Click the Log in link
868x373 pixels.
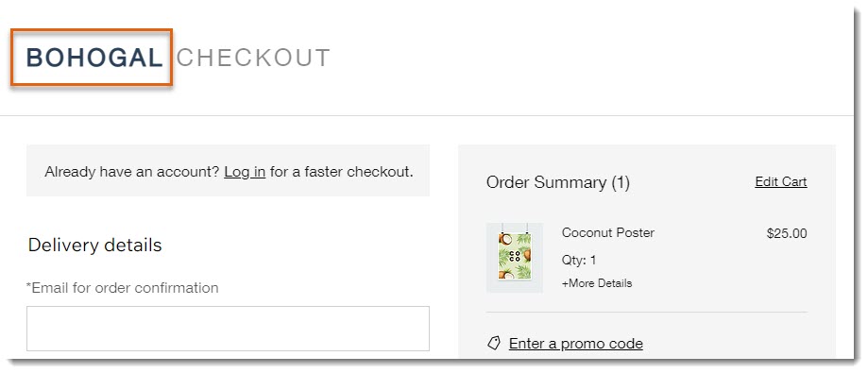coord(245,172)
